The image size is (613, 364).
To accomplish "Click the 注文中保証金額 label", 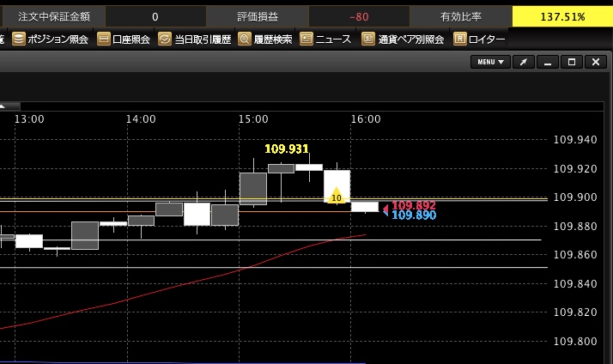I will (x=54, y=16).
